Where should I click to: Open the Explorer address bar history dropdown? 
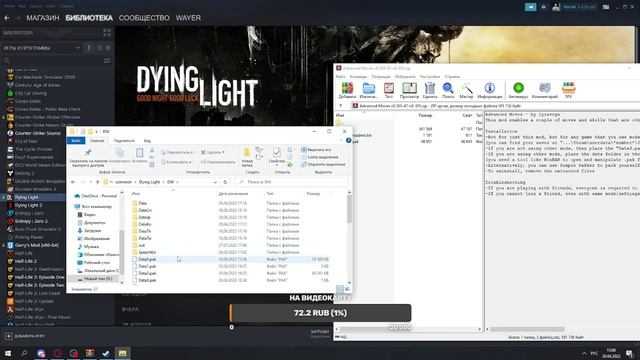click(x=215, y=182)
